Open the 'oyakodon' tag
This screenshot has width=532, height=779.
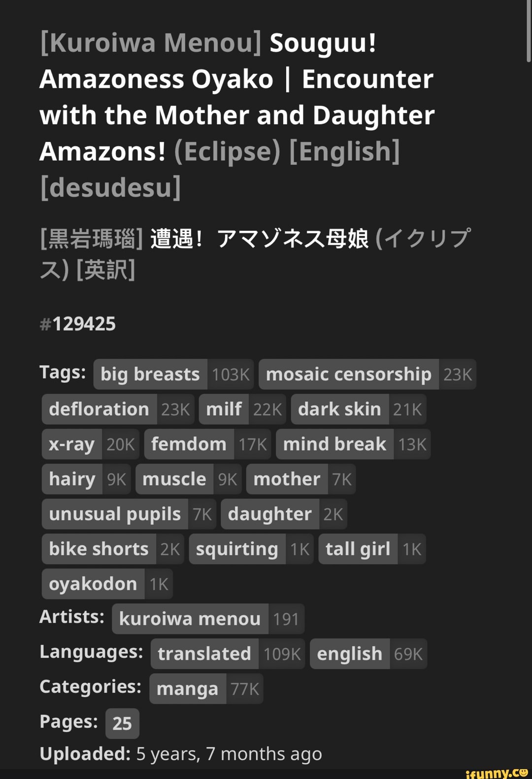(x=93, y=585)
